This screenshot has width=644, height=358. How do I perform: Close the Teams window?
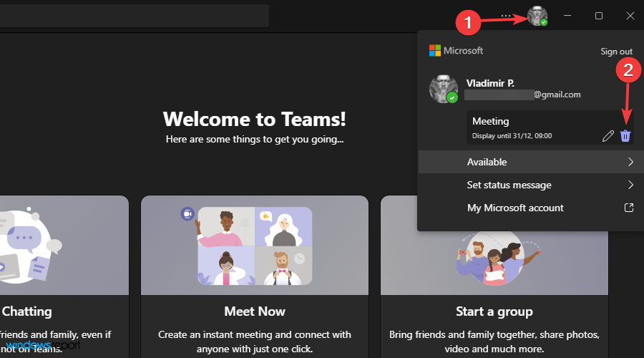pyautogui.click(x=630, y=16)
